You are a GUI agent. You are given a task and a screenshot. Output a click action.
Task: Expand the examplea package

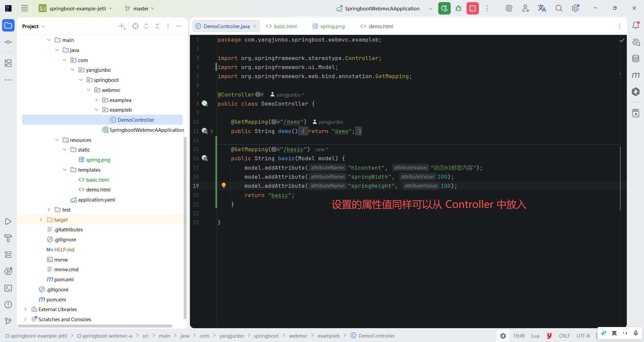point(97,100)
